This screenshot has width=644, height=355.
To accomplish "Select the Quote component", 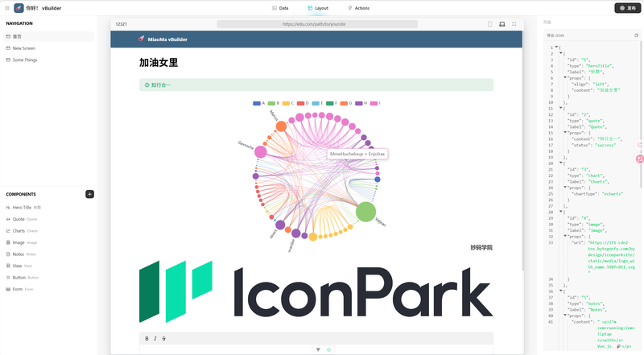I will (22, 219).
